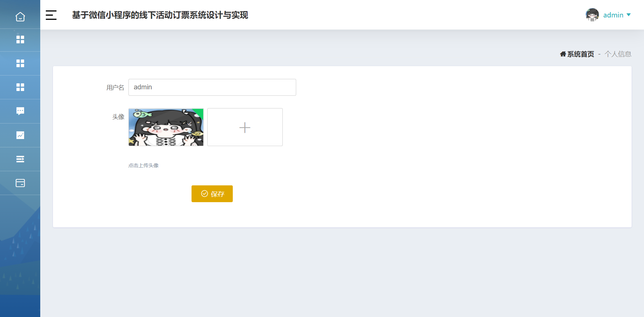
Task: Click the 点击上传头像 upload link
Action: [x=143, y=165]
